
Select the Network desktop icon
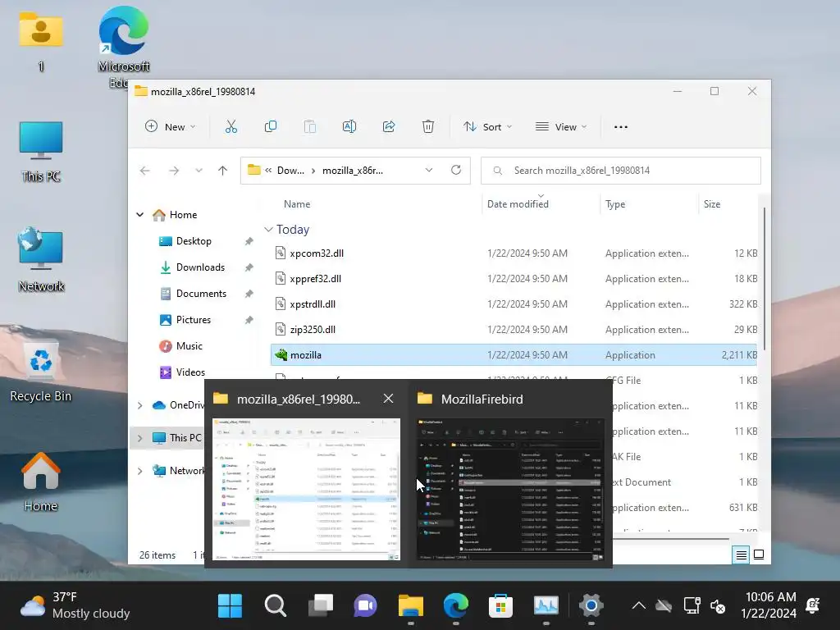41,260
